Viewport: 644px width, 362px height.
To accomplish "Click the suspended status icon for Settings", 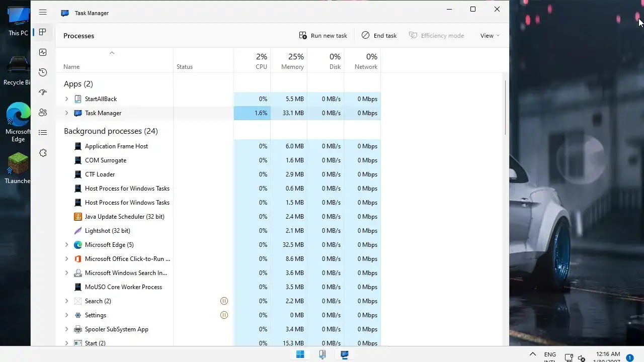I will tap(224, 315).
